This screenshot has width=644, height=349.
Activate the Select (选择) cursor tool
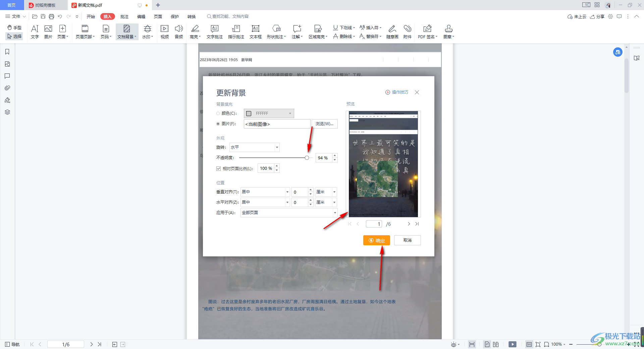(x=14, y=36)
